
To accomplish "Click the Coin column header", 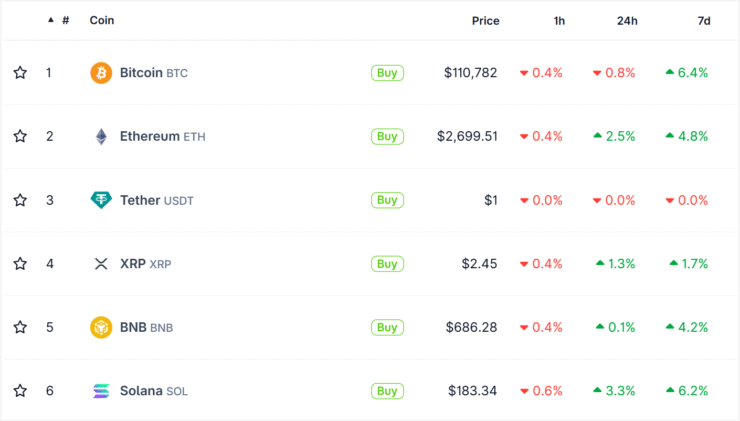I will coord(102,20).
